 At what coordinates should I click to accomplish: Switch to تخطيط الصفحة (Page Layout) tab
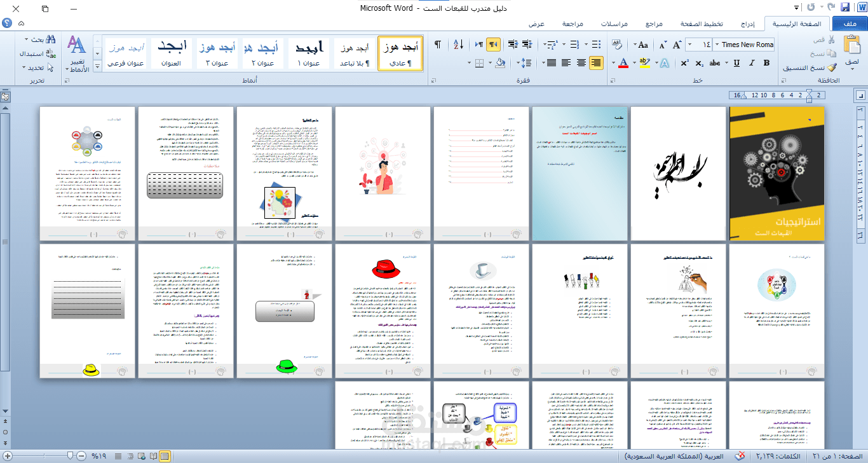click(702, 24)
